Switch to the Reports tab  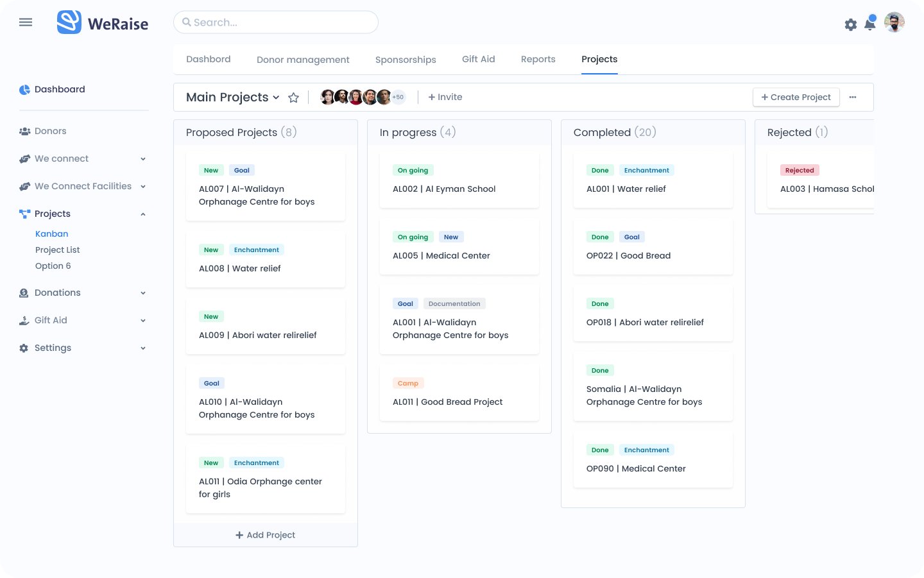pyautogui.click(x=538, y=59)
